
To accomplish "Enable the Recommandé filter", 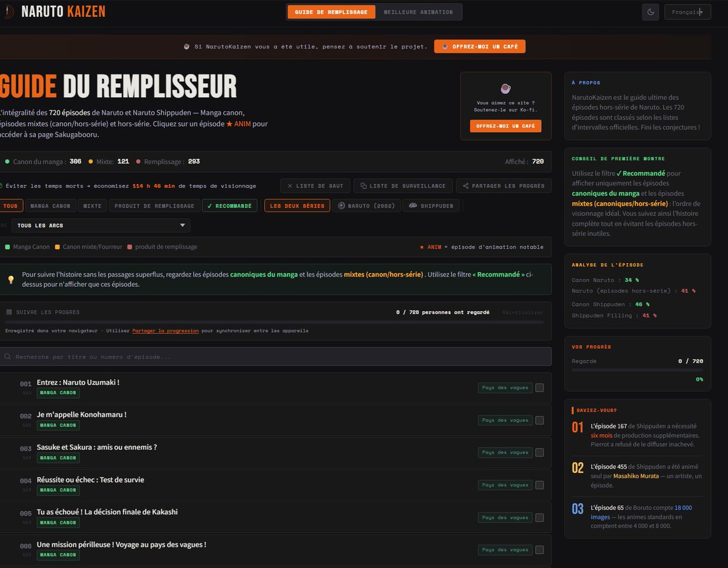I will point(229,205).
